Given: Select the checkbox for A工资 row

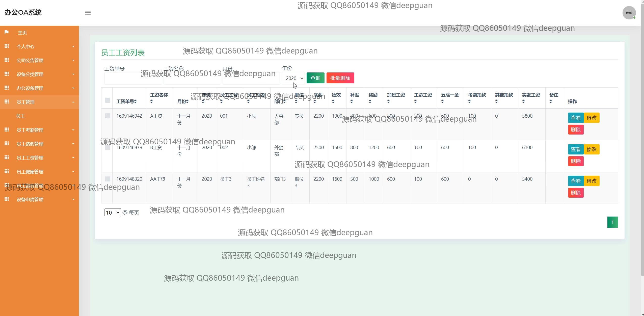Looking at the screenshot, I should tap(108, 116).
